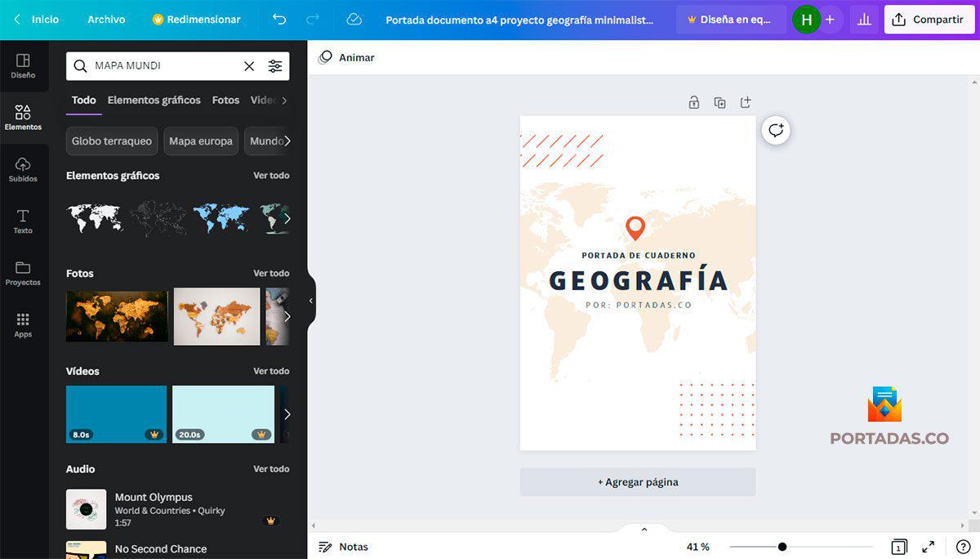Image resolution: width=980 pixels, height=559 pixels.
Task: Open search filters beside the search bar
Action: point(275,65)
